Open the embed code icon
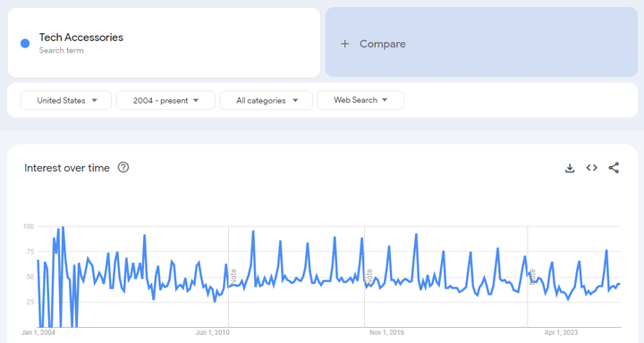 click(591, 168)
